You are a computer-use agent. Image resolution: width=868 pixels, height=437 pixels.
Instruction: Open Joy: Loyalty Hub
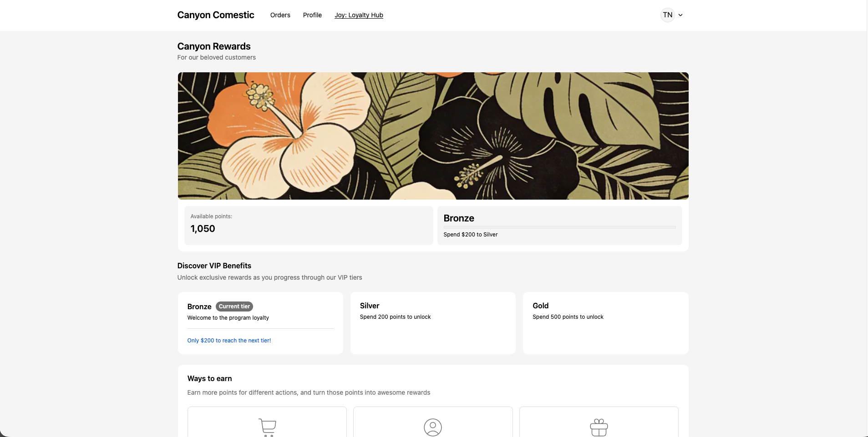pos(359,15)
